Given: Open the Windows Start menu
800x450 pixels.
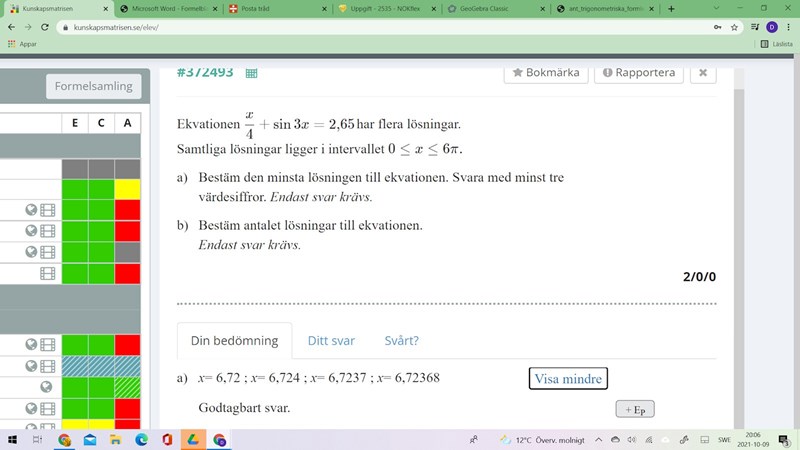Looking at the screenshot, I should pyautogui.click(x=13, y=440).
